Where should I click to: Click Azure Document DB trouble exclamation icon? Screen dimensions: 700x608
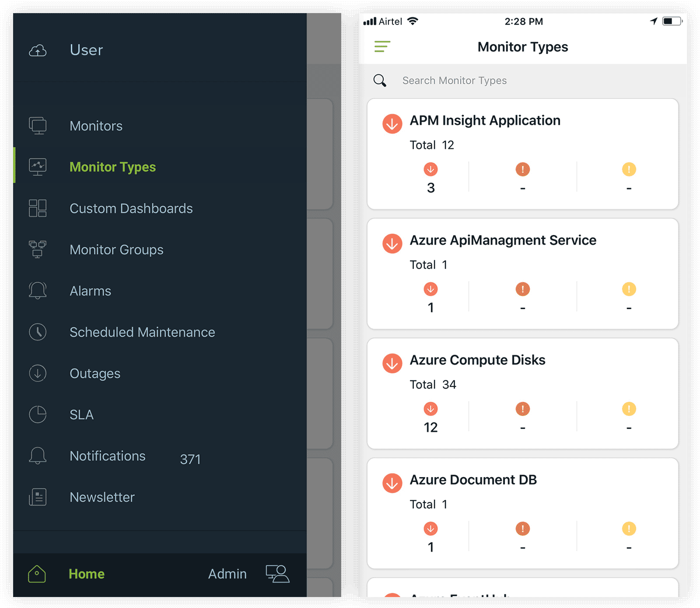pyautogui.click(x=523, y=529)
